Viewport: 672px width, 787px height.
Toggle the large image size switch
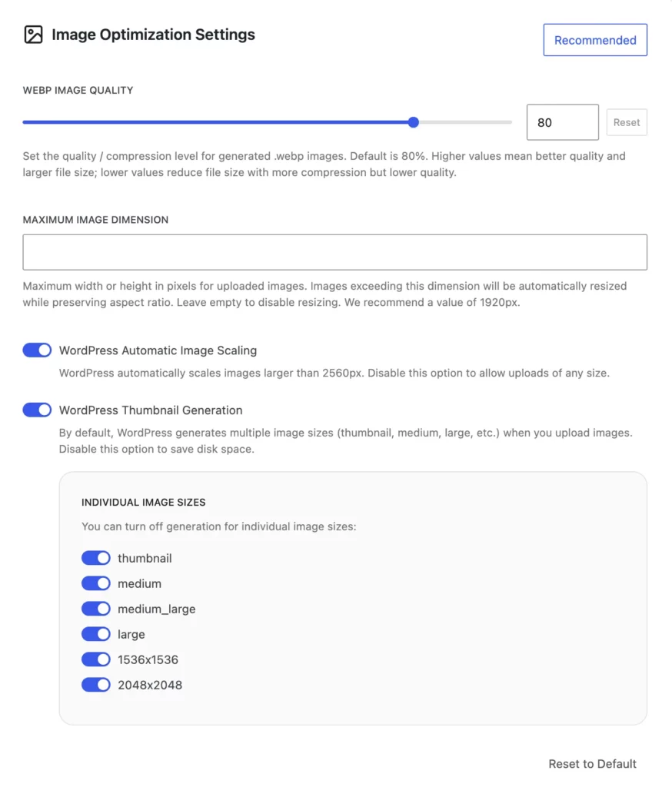(96, 634)
